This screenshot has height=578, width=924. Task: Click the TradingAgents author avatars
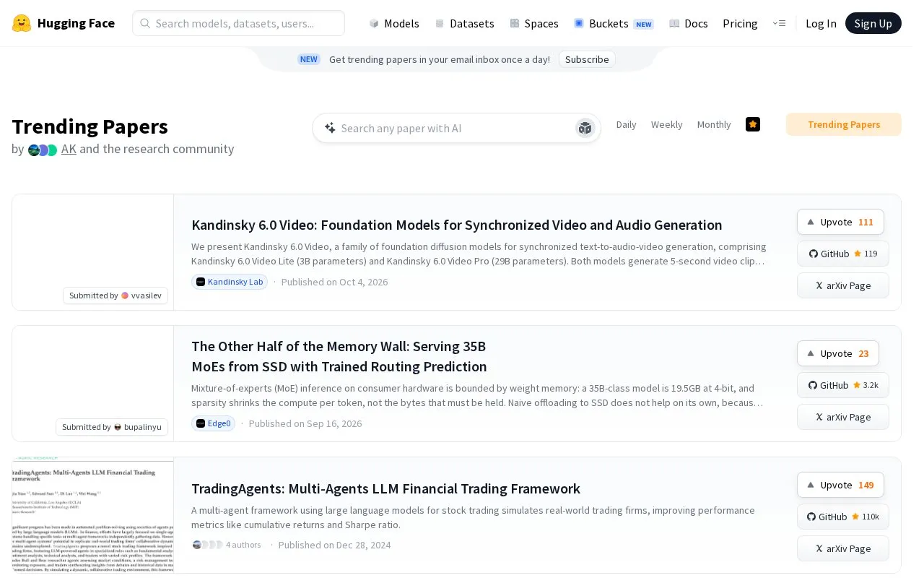click(208, 545)
